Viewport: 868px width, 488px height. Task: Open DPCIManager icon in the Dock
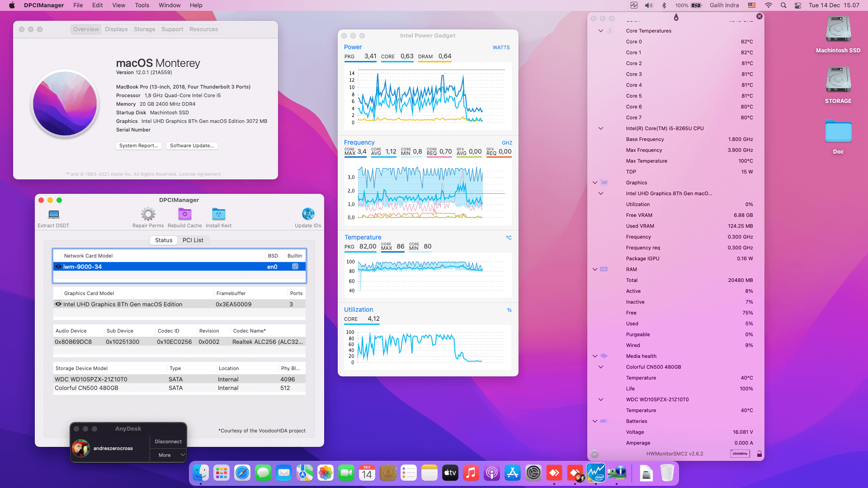click(x=617, y=473)
